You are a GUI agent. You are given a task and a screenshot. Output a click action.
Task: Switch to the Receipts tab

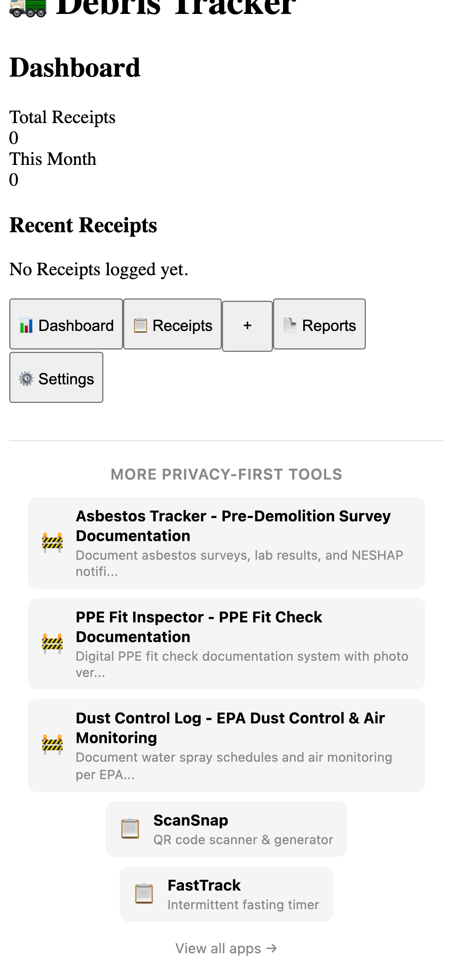172,325
